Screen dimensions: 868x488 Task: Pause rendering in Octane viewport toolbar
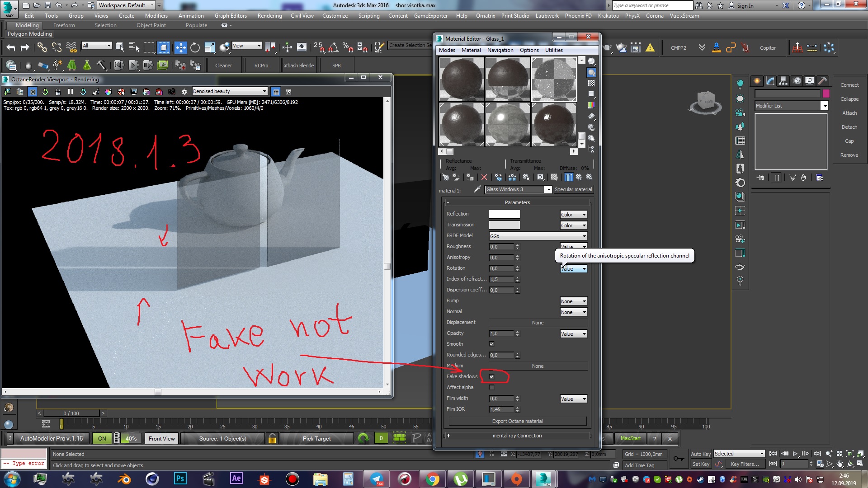click(71, 92)
